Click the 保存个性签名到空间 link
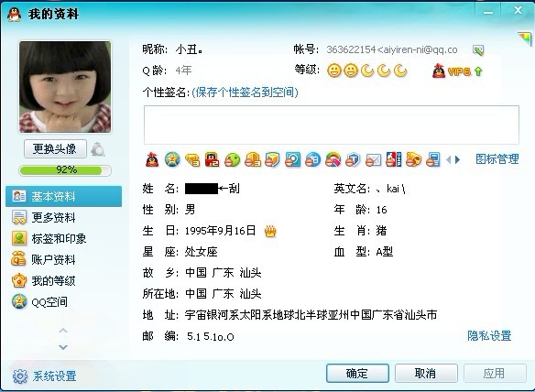Image resolution: width=535 pixels, height=392 pixels. coord(245,93)
